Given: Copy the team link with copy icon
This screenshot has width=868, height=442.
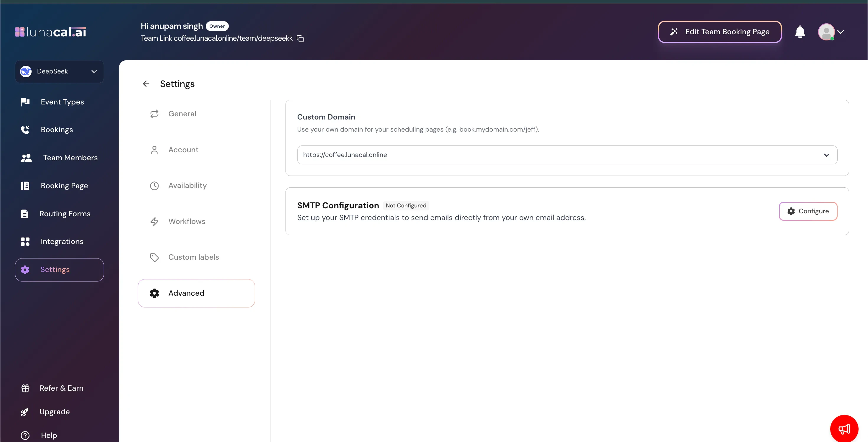Looking at the screenshot, I should 300,39.
